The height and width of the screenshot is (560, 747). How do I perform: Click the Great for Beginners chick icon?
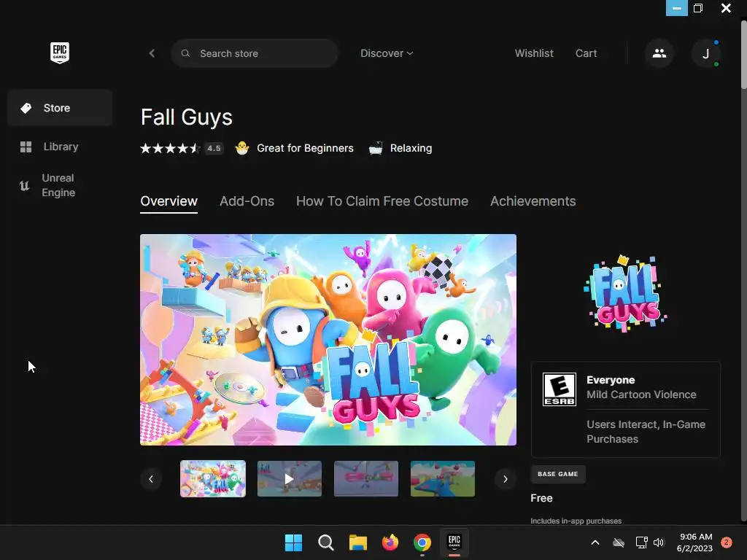pyautogui.click(x=242, y=148)
